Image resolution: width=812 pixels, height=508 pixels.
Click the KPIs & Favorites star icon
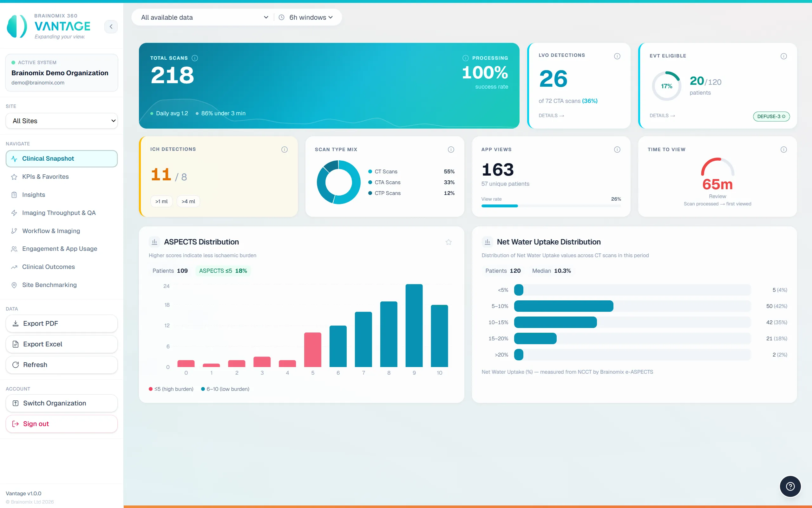(14, 177)
